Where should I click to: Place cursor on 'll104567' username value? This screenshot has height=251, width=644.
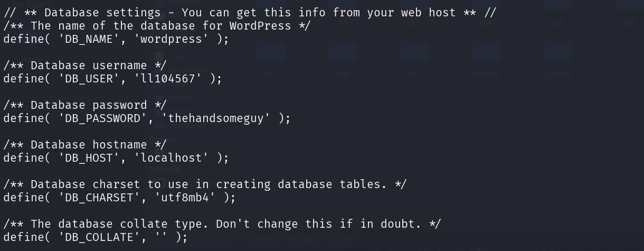tap(167, 79)
